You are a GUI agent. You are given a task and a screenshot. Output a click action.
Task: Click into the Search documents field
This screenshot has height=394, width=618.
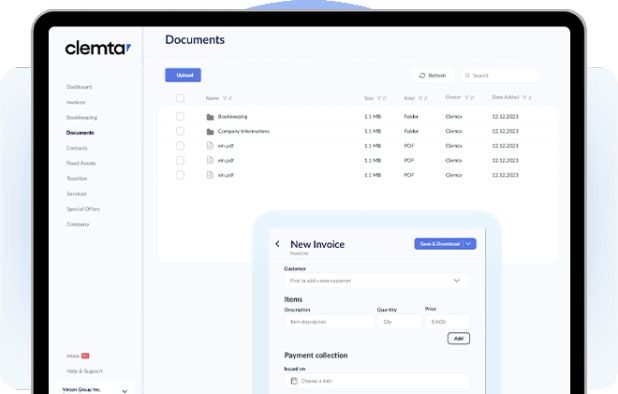coord(500,75)
